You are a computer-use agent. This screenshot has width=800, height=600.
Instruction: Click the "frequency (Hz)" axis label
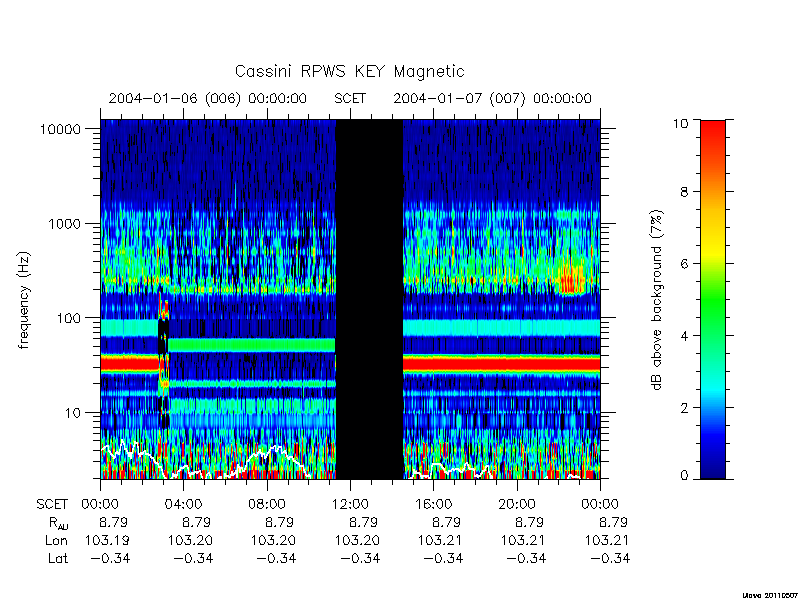23,300
